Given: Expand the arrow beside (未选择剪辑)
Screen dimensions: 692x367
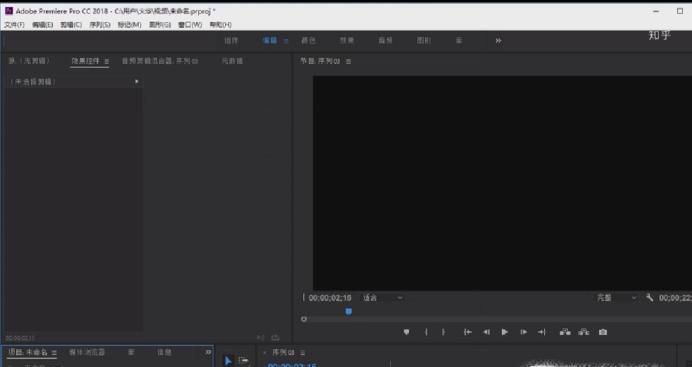Looking at the screenshot, I should [136, 82].
